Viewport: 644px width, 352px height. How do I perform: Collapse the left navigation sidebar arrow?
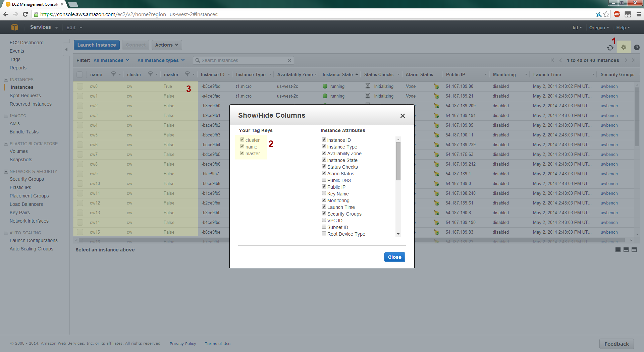point(66,49)
